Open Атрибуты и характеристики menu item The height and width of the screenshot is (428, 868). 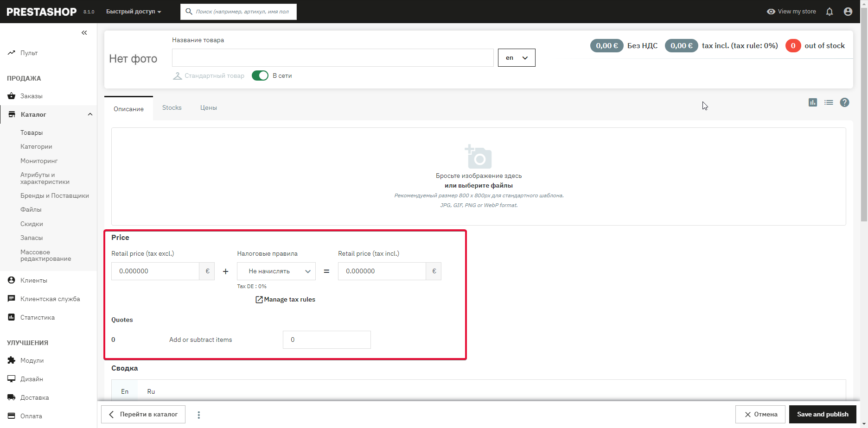pos(45,178)
